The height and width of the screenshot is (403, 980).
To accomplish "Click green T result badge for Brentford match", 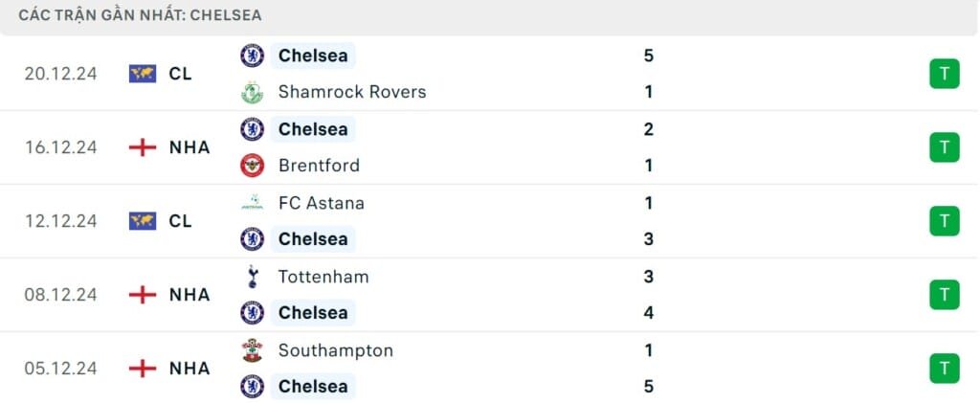I will [944, 147].
